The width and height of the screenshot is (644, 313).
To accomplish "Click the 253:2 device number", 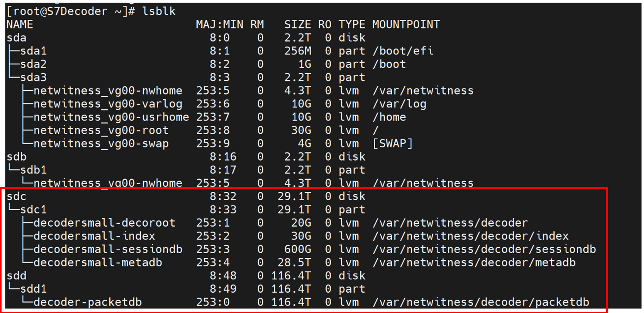I will tap(213, 236).
